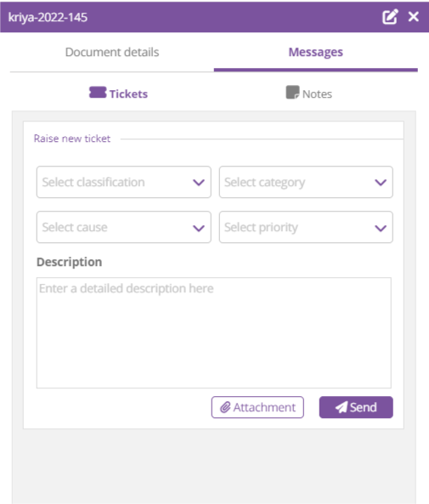
Task: Click the Notes sticky-note icon
Action: 292,93
